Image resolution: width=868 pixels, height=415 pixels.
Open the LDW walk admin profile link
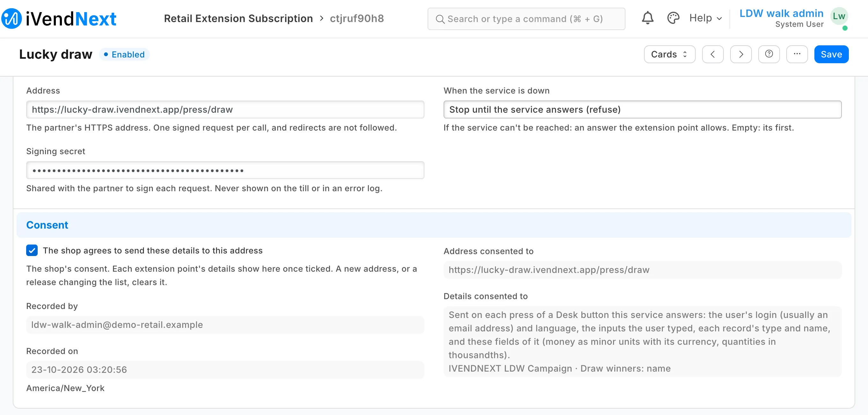[781, 13]
